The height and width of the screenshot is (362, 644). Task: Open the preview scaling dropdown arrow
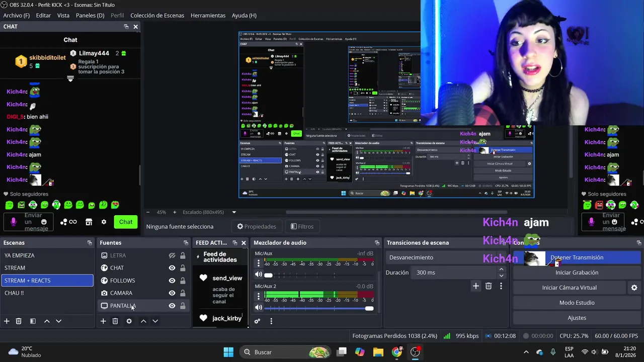(234, 212)
